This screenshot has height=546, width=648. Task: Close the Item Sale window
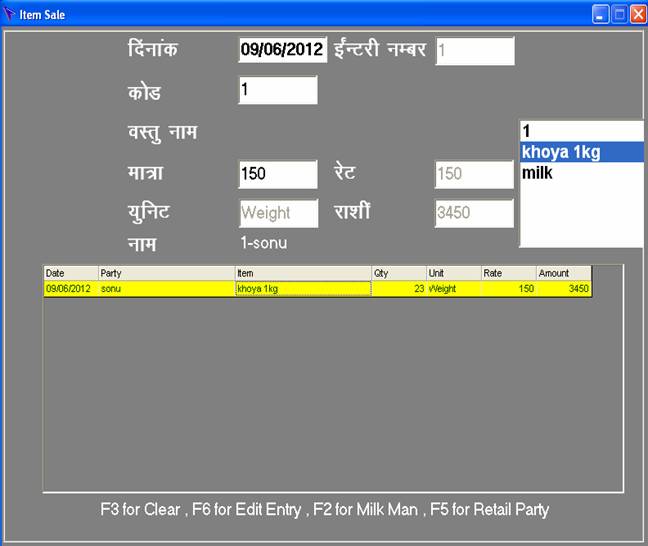click(636, 14)
